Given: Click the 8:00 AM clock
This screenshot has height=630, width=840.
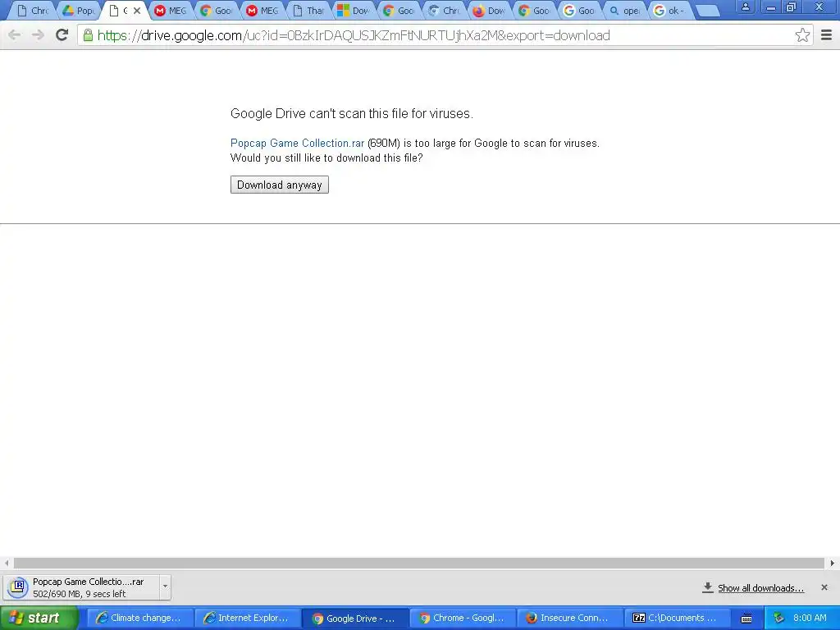Looking at the screenshot, I should click(810, 618).
